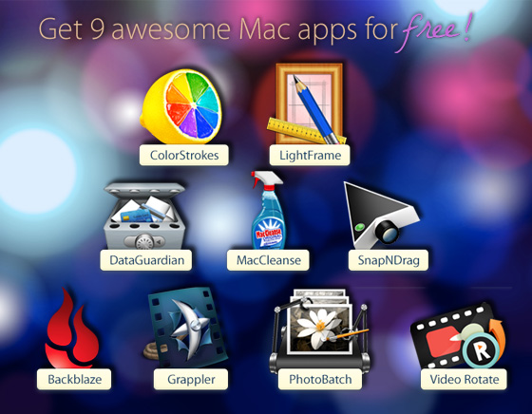Open the Video Rotate label
532x414 pixels.
(x=464, y=379)
